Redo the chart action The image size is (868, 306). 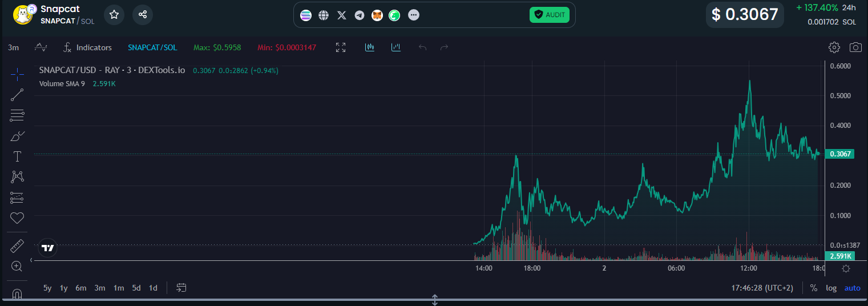point(444,47)
